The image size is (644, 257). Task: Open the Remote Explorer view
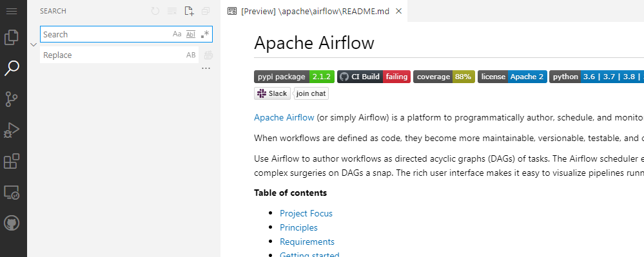pos(12,192)
